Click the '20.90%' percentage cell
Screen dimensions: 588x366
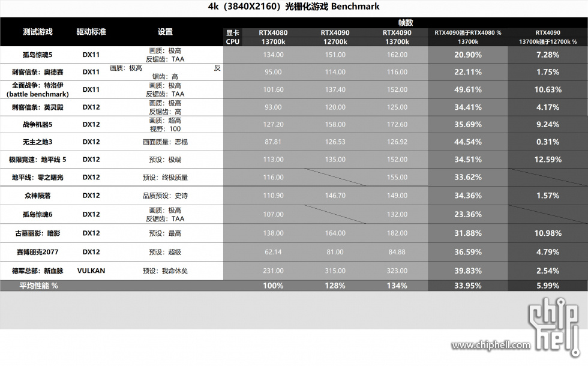pos(467,55)
